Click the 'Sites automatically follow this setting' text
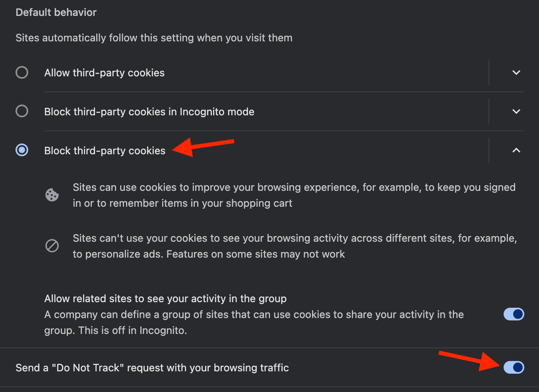The height and width of the screenshot is (392, 539). pyautogui.click(x=154, y=37)
